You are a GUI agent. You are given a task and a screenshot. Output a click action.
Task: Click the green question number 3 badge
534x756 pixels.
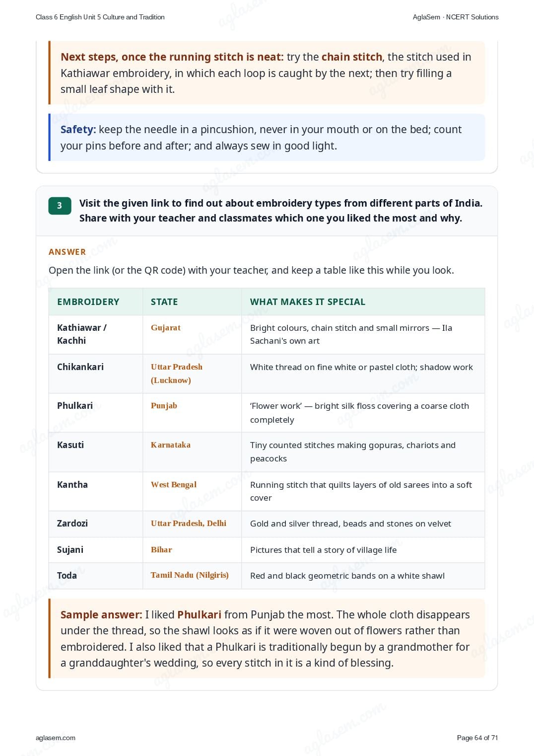point(60,206)
